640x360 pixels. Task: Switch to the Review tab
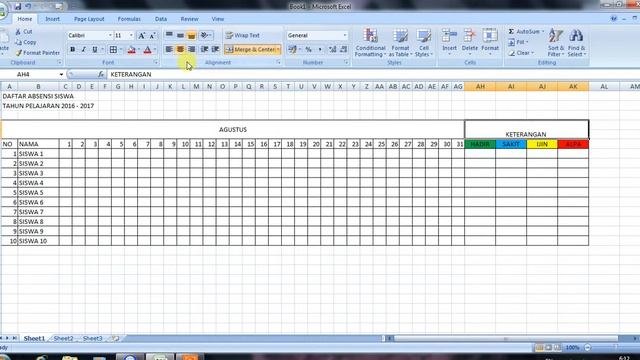pyautogui.click(x=189, y=19)
